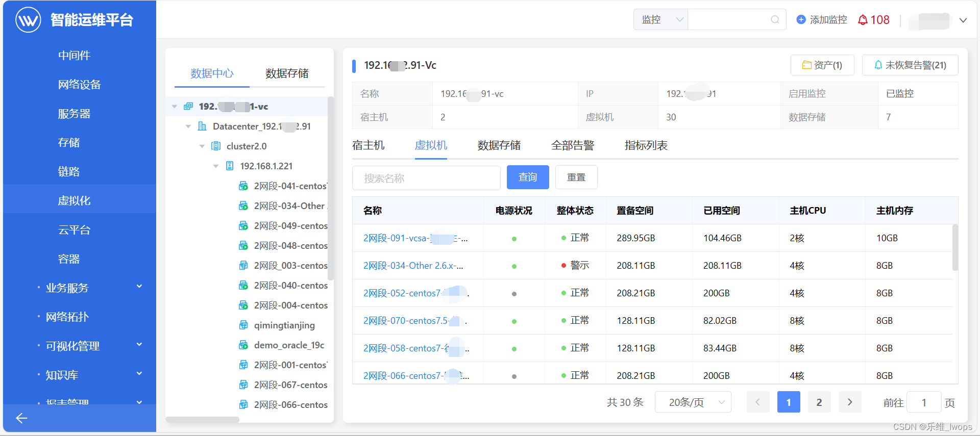The width and height of the screenshot is (980, 436).
Task: Open VM link 2网段-058-centos7
Action: coord(416,348)
